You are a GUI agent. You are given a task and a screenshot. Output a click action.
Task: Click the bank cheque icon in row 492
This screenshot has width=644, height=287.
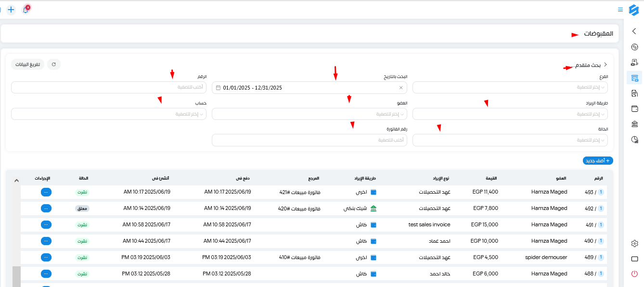pos(374,209)
